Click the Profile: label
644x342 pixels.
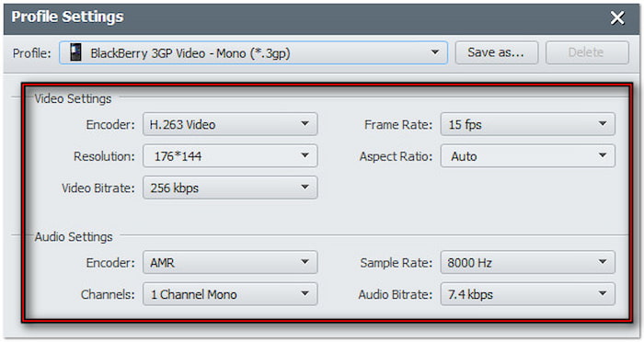click(31, 53)
